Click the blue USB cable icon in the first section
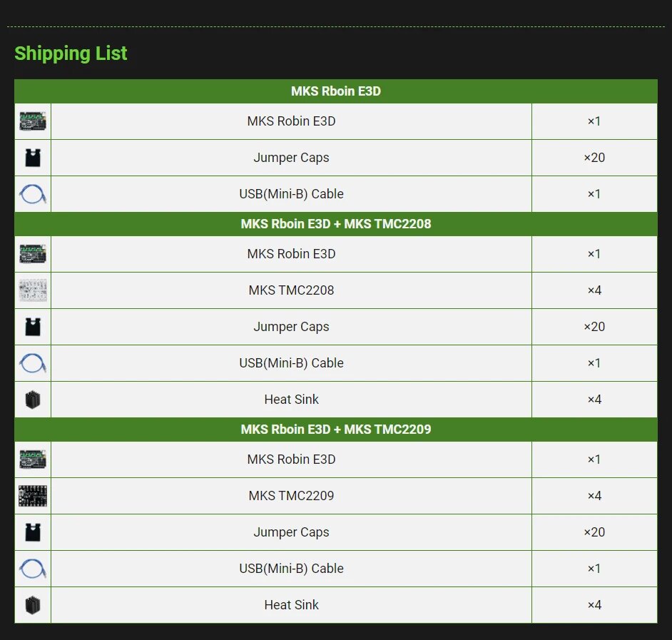The height and width of the screenshot is (640, 672). (x=33, y=194)
